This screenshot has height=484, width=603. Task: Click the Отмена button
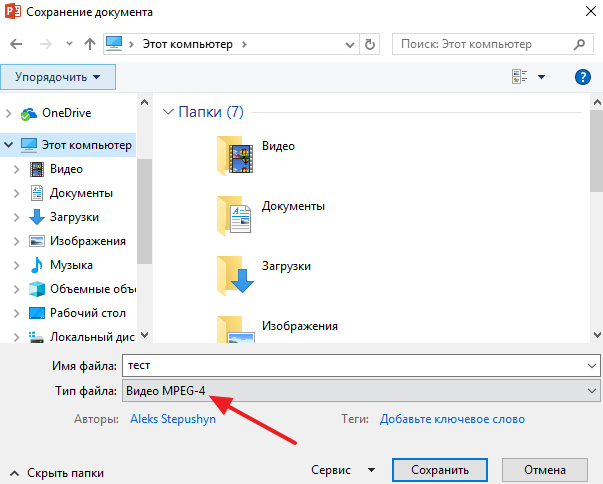544,469
